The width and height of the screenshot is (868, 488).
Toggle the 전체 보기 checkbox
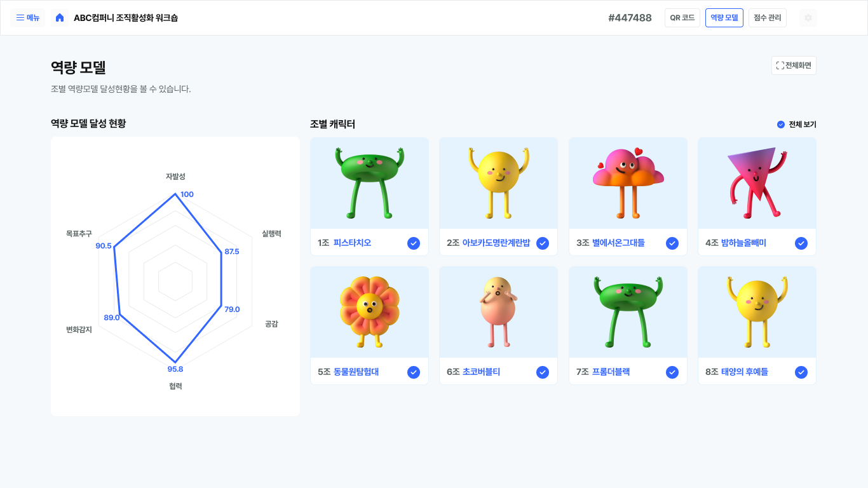(781, 125)
